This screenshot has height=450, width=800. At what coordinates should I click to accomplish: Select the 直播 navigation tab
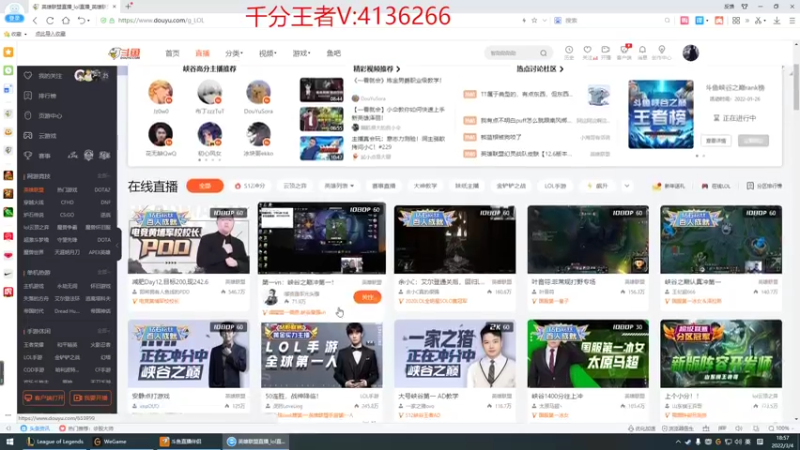(203, 53)
